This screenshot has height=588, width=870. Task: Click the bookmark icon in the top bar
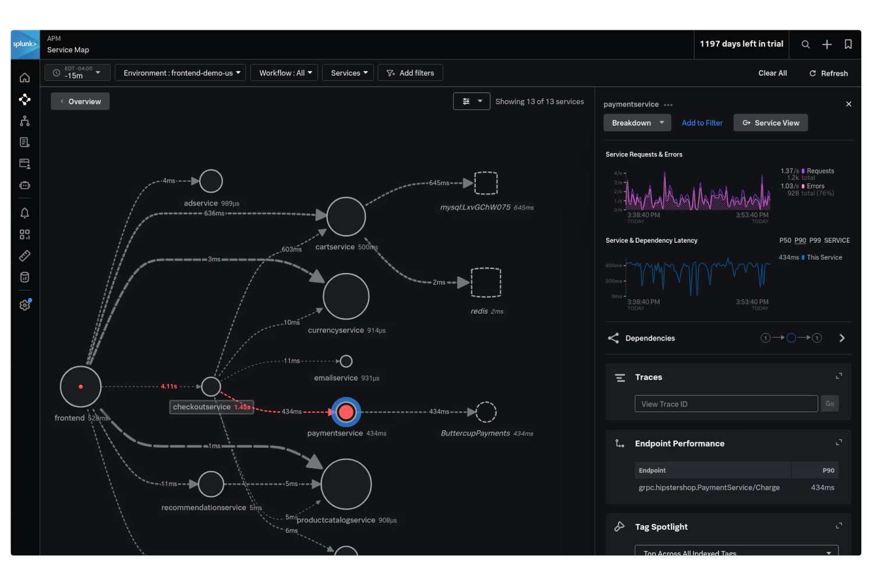tap(848, 45)
